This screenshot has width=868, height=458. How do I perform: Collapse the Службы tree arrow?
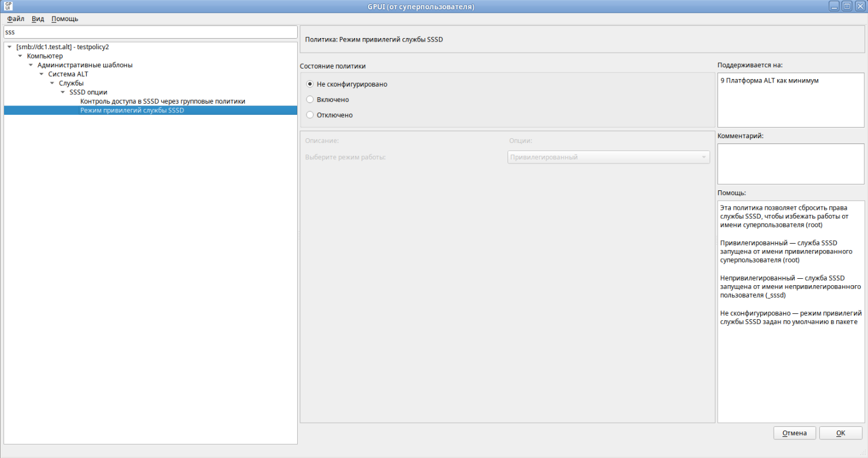coord(52,83)
